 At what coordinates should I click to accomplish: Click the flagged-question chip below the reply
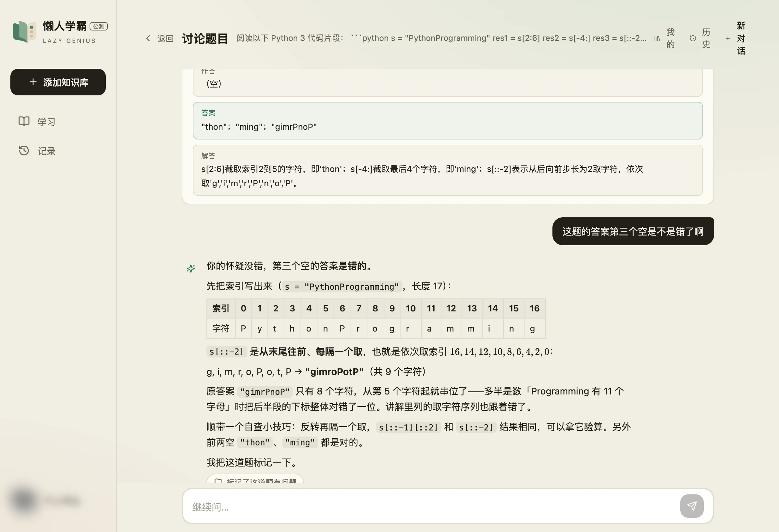point(255,478)
